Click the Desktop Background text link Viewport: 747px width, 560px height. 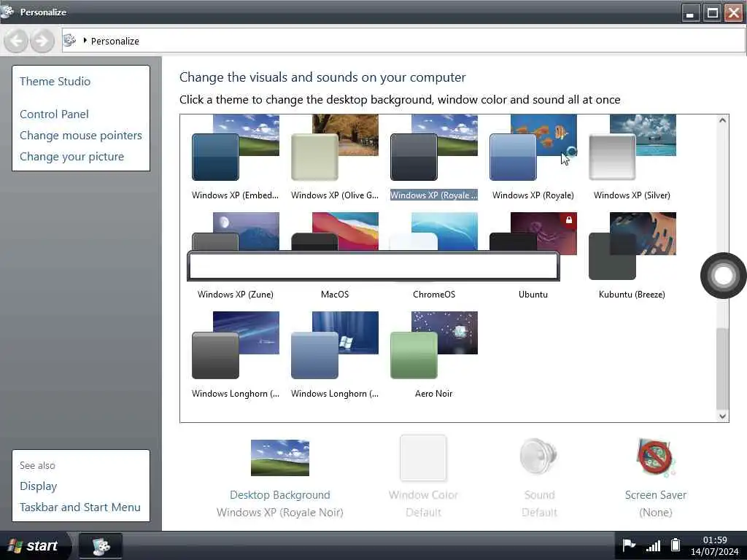click(x=279, y=495)
